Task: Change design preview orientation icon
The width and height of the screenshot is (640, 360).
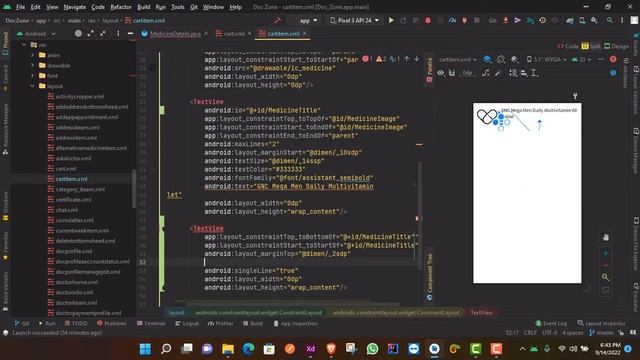Action: [501, 59]
